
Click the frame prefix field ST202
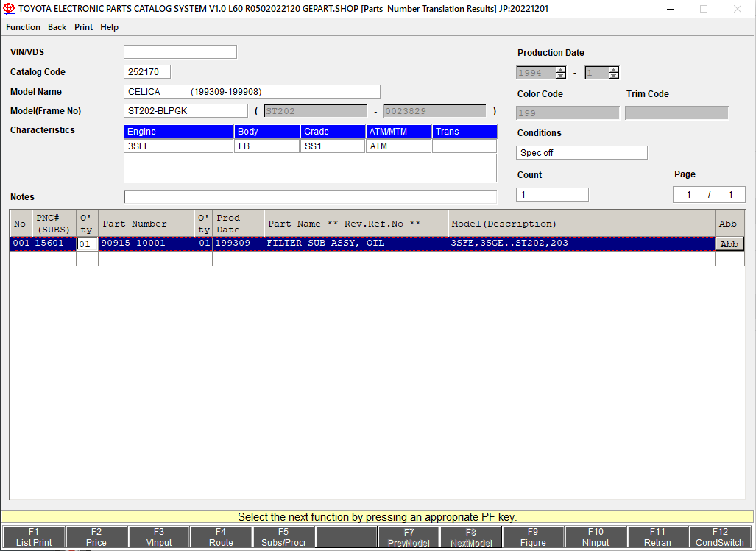315,111
